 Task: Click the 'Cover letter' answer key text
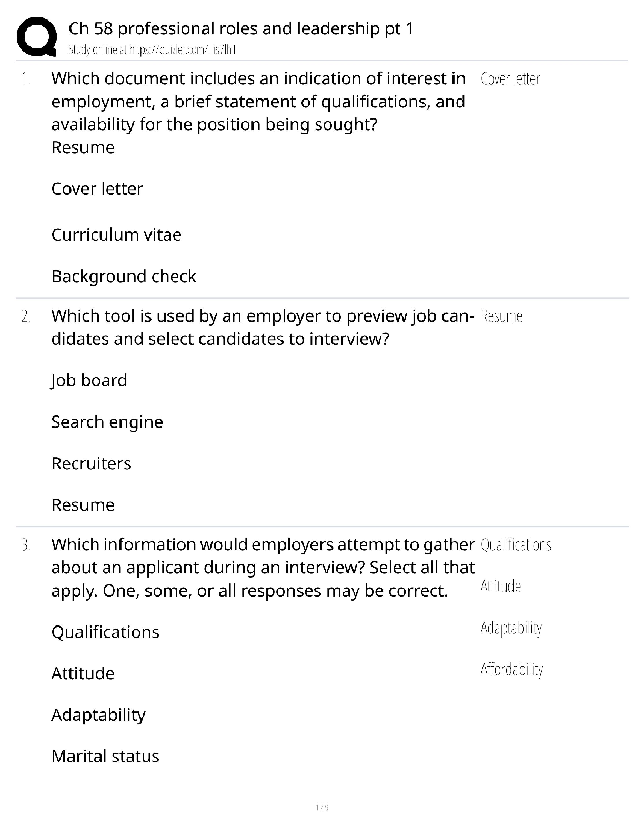pyautogui.click(x=510, y=79)
